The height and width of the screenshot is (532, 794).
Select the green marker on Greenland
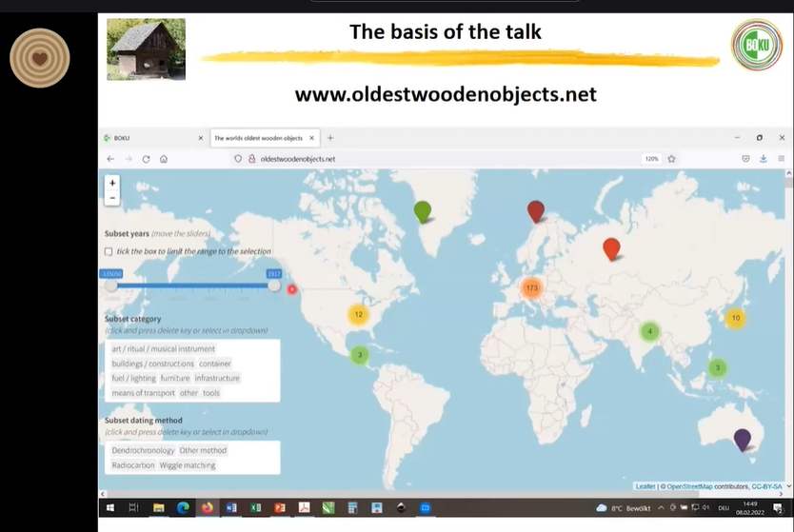point(423,211)
